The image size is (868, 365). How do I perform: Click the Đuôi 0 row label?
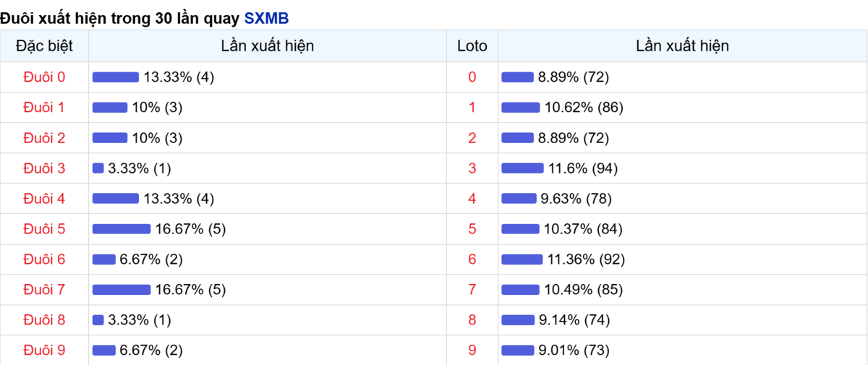click(x=44, y=77)
